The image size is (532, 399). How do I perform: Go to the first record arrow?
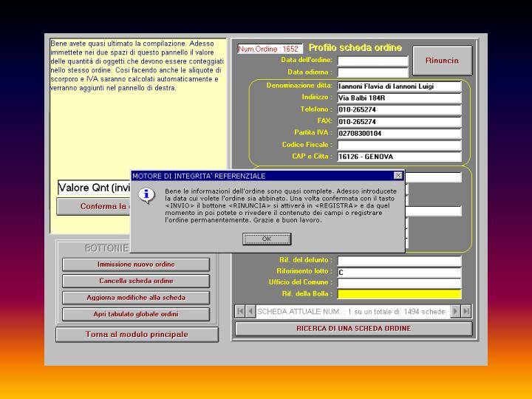[x=240, y=312]
